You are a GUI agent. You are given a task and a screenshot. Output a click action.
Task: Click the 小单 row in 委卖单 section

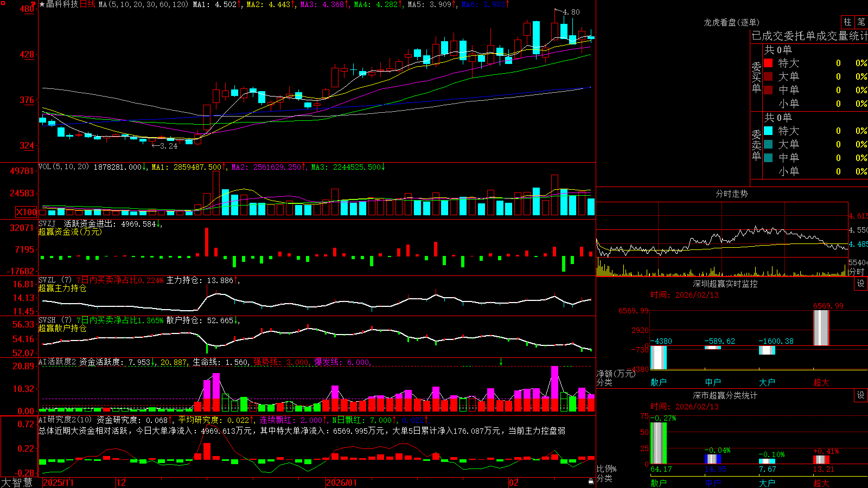pos(816,171)
